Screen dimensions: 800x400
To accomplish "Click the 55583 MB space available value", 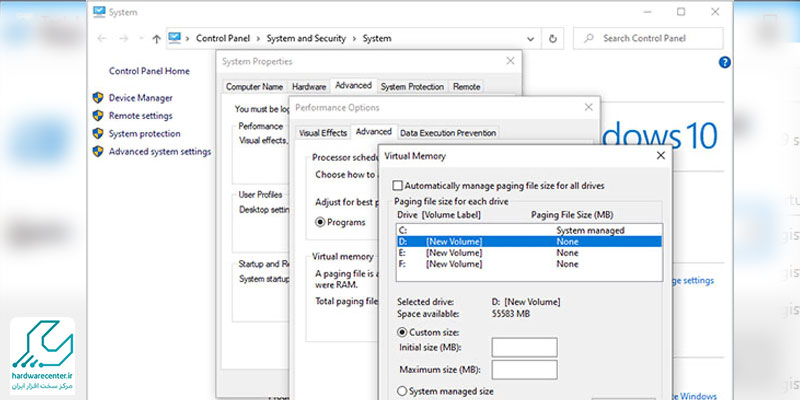I will tap(510, 314).
